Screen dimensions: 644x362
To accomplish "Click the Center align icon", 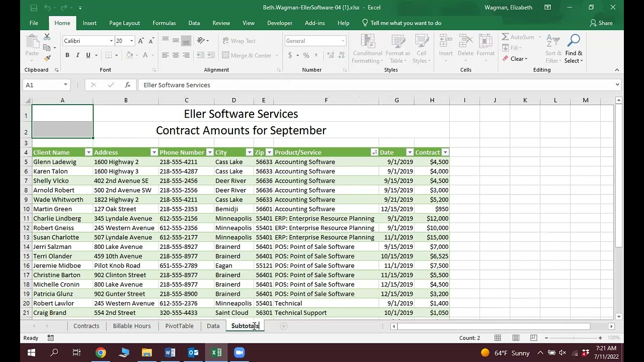I will [176, 55].
